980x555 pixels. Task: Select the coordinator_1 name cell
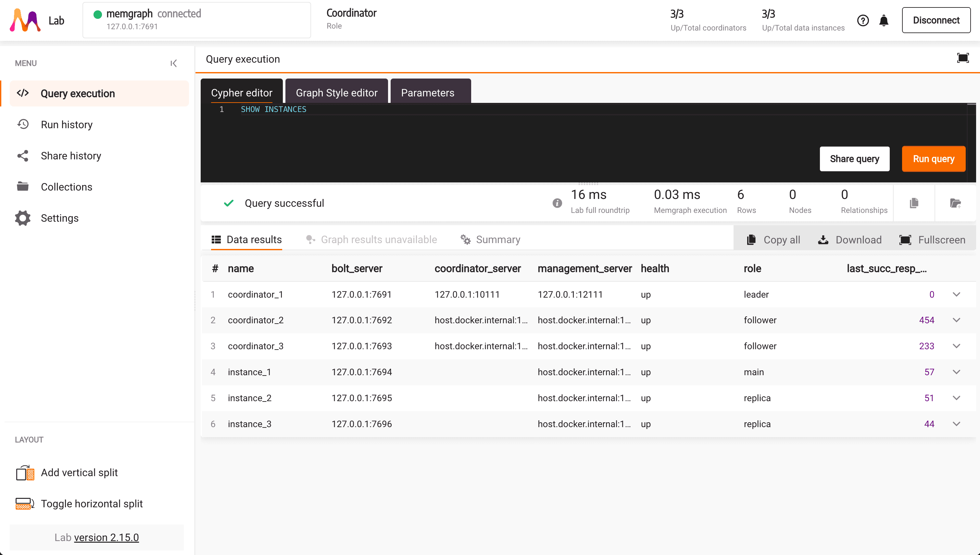coord(256,294)
